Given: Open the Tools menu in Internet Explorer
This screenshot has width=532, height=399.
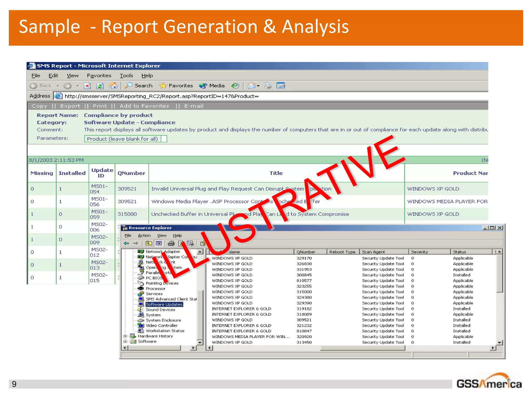Looking at the screenshot, I should pyautogui.click(x=126, y=76).
